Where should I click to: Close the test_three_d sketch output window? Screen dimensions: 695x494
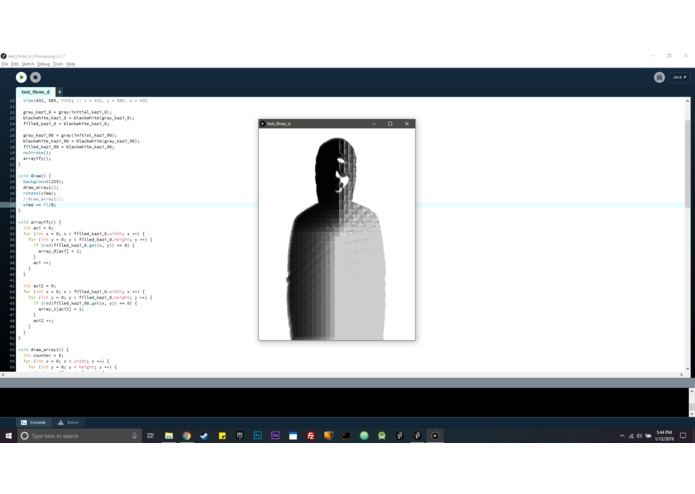407,124
